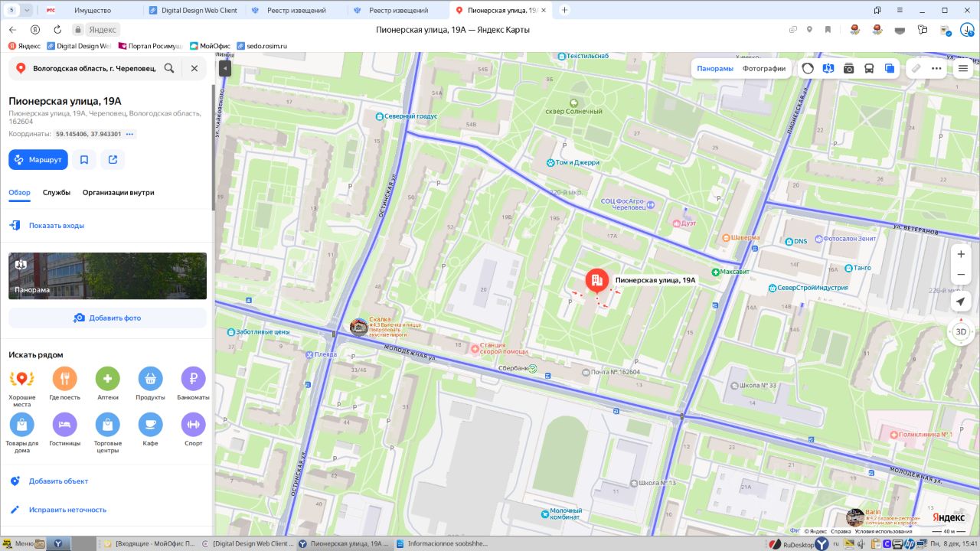Image resolution: width=980 pixels, height=551 pixels.
Task: Go back in browser history
Action: point(12,29)
